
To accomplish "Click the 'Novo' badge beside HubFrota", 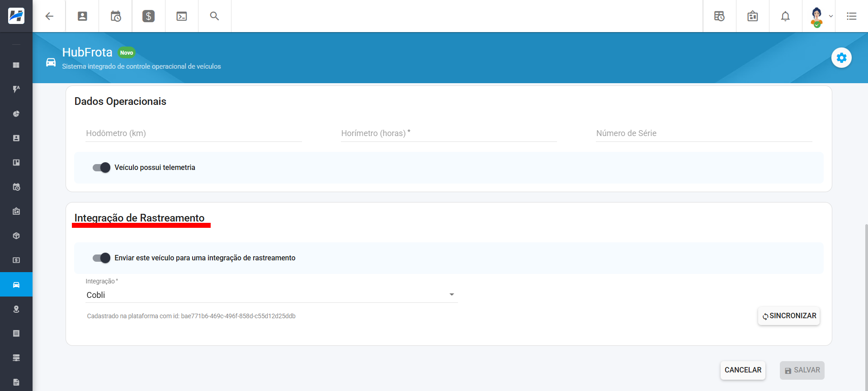I will pyautogui.click(x=127, y=53).
